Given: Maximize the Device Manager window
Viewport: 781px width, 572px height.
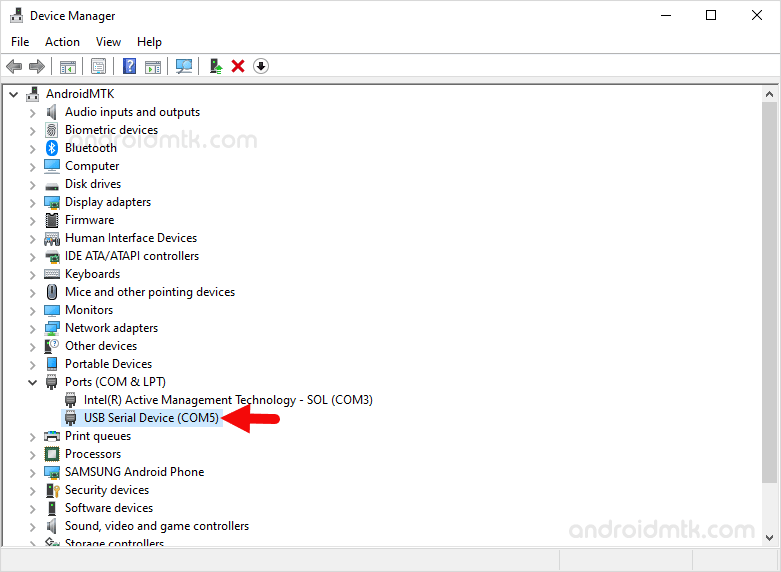Looking at the screenshot, I should 711,15.
